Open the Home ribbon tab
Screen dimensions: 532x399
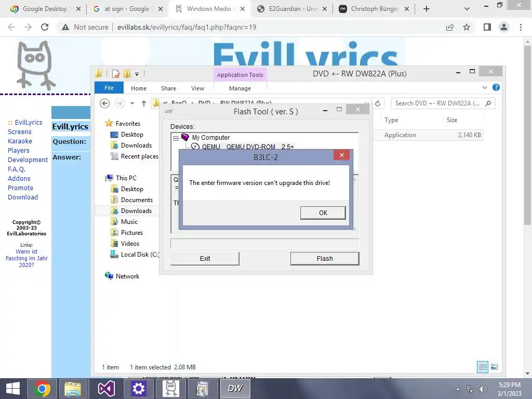pyautogui.click(x=138, y=88)
